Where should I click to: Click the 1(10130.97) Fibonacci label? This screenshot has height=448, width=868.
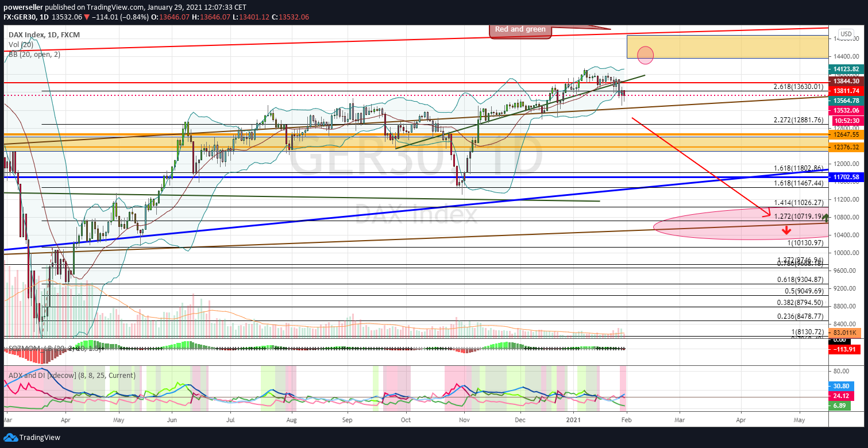(806, 243)
